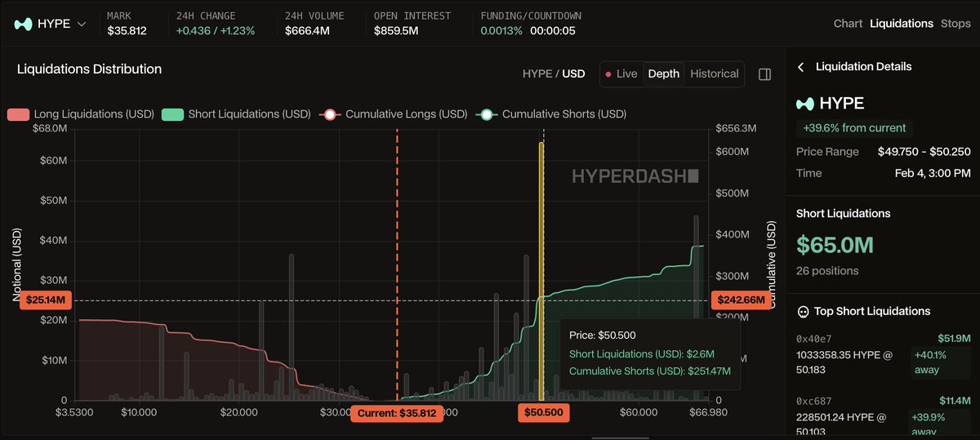Select the Historical view mode
Viewport: 980px width, 440px height.
click(x=714, y=73)
